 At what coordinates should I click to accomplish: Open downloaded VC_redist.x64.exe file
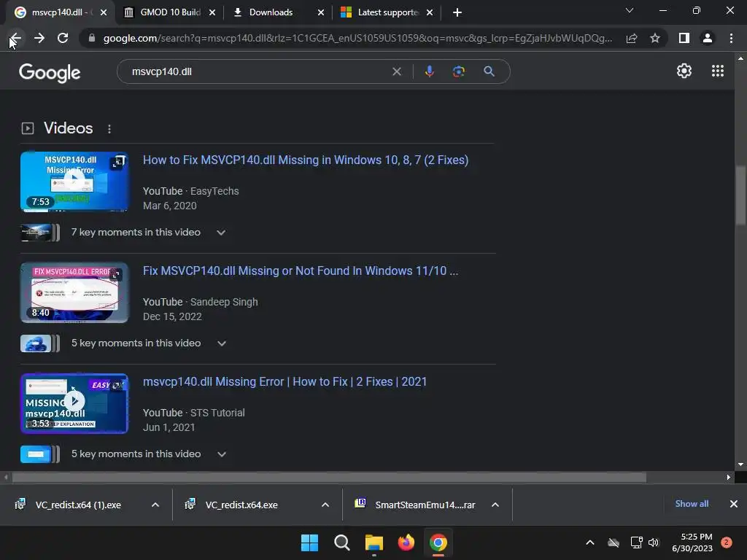(x=241, y=505)
